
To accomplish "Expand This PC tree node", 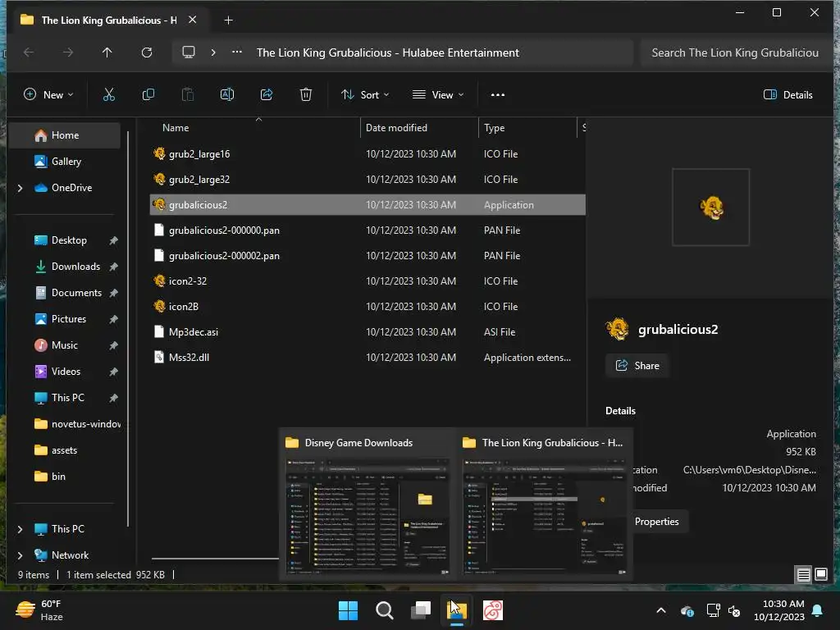I will pos(21,529).
